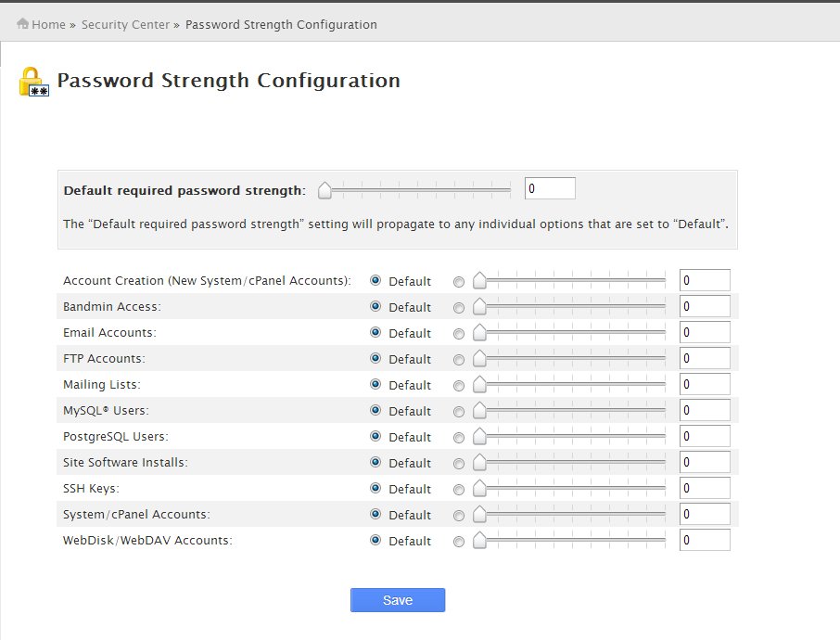Select Default radio for FTP Accounts
This screenshot has width=840, height=640.
[x=375, y=358]
